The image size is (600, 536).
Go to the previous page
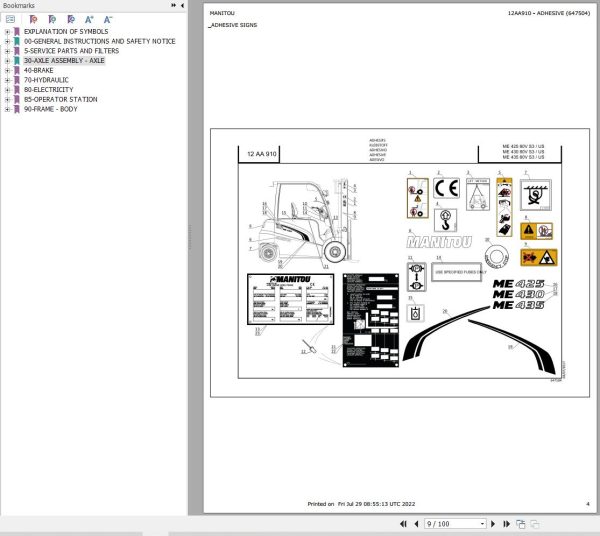[416, 524]
